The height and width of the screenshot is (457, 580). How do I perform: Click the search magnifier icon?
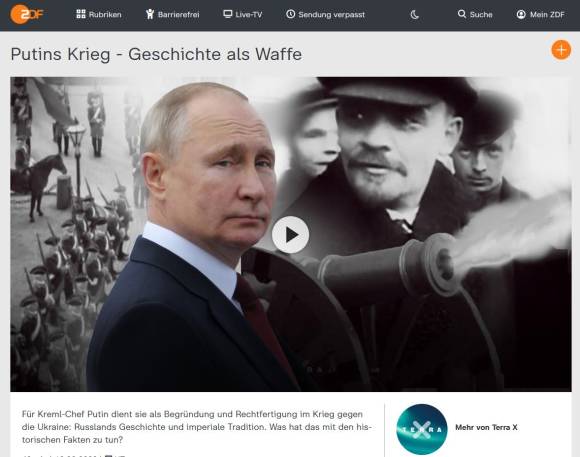[x=462, y=14]
